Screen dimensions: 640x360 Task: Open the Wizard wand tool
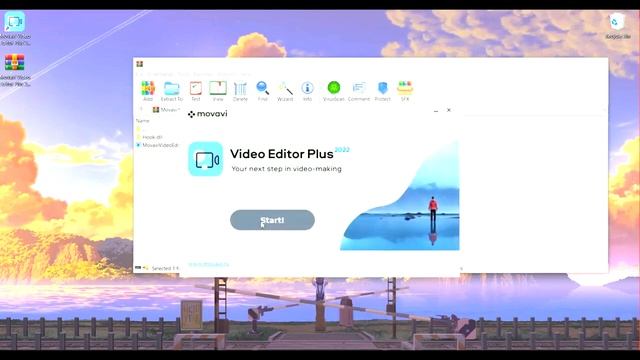tap(285, 91)
